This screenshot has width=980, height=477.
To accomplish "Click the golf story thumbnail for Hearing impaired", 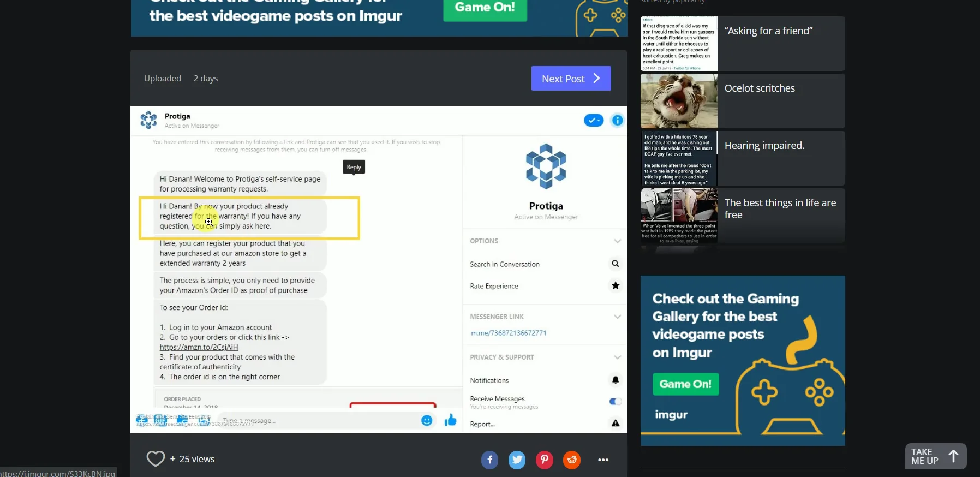I will [x=679, y=158].
